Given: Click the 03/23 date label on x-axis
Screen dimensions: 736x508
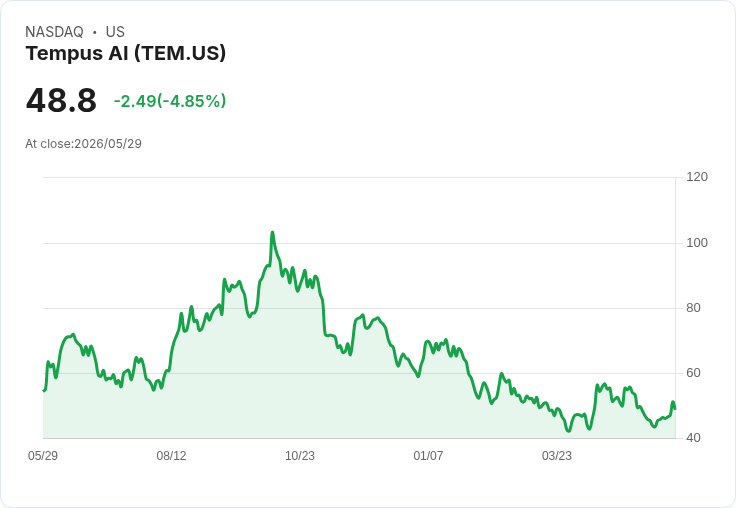Looking at the screenshot, I should pyautogui.click(x=557, y=456).
